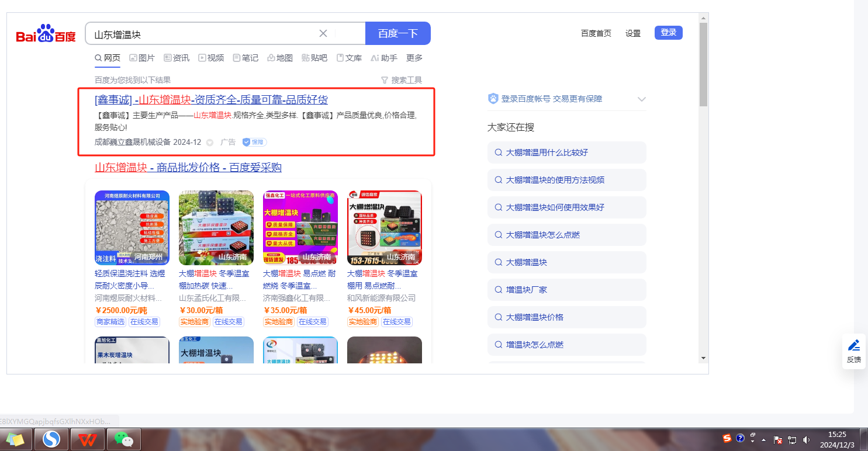This screenshot has width=868, height=451.
Task: Open the dropdown arrow beside ad date 2024-12
Action: point(210,143)
